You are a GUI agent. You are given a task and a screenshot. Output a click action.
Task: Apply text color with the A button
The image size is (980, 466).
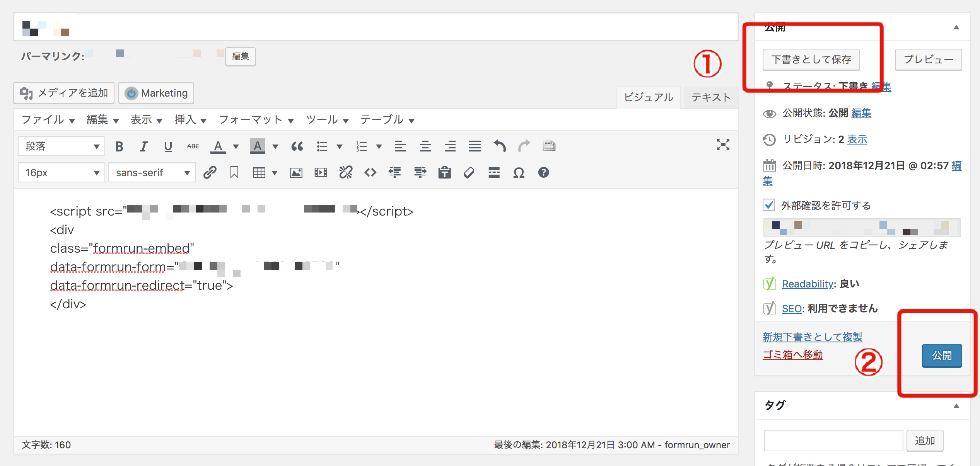tap(218, 146)
